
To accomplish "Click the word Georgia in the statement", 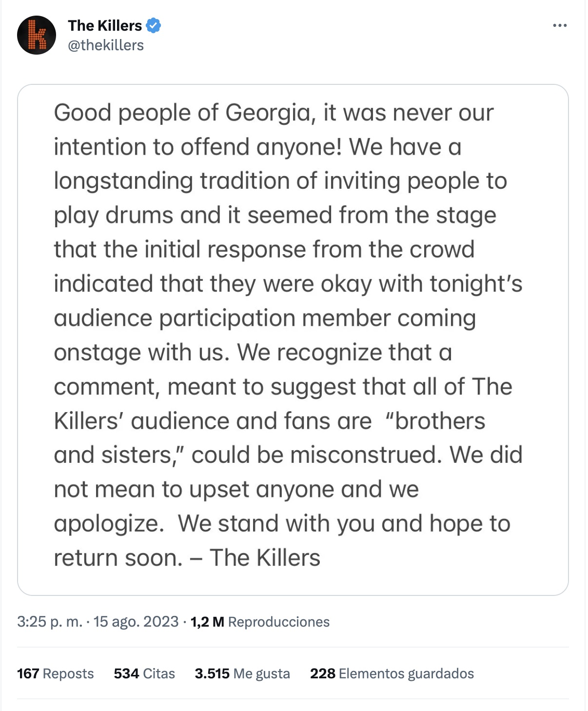I will pyautogui.click(x=268, y=113).
